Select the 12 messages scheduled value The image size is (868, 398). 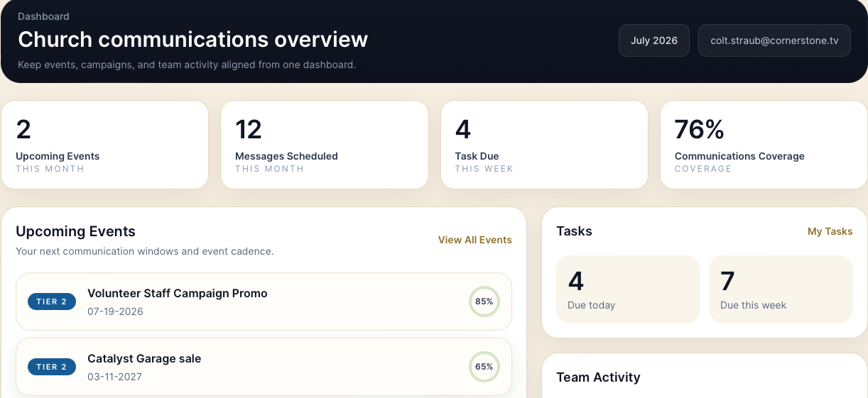(x=249, y=130)
